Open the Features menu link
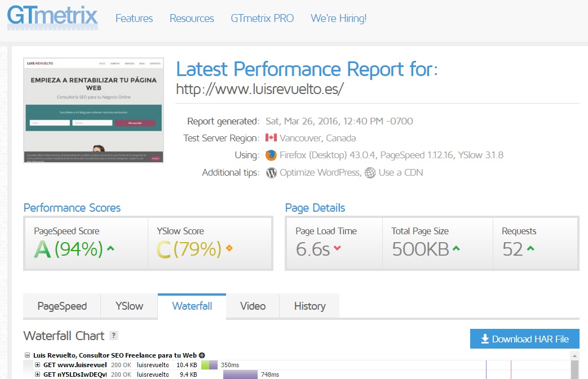The width and height of the screenshot is (588, 379). point(134,19)
